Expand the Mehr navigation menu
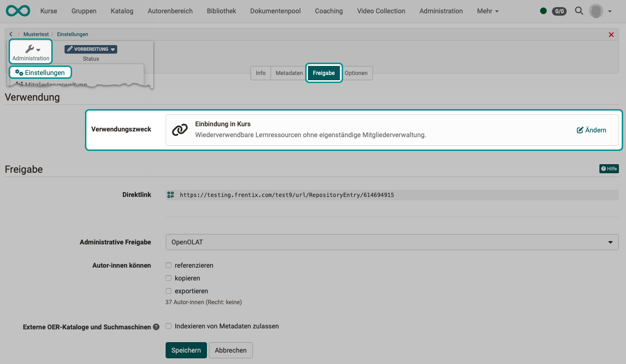Viewport: 626px width, 364px height. 487,11
